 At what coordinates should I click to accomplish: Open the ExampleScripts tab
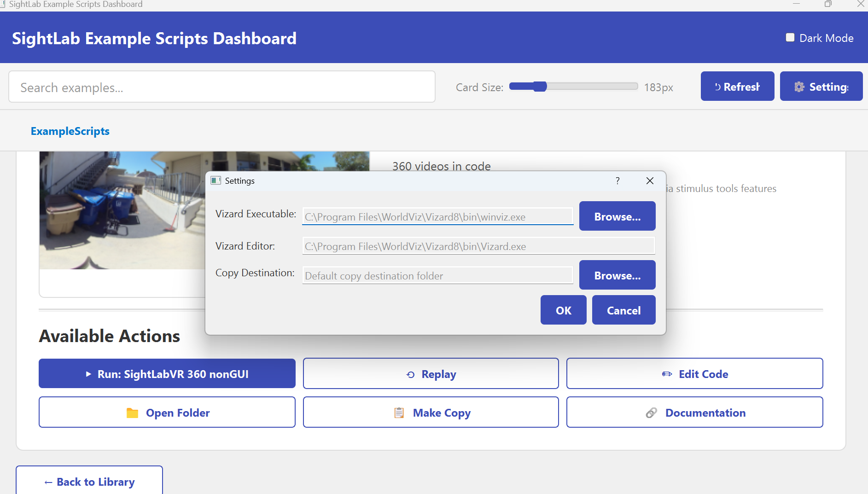(x=70, y=131)
